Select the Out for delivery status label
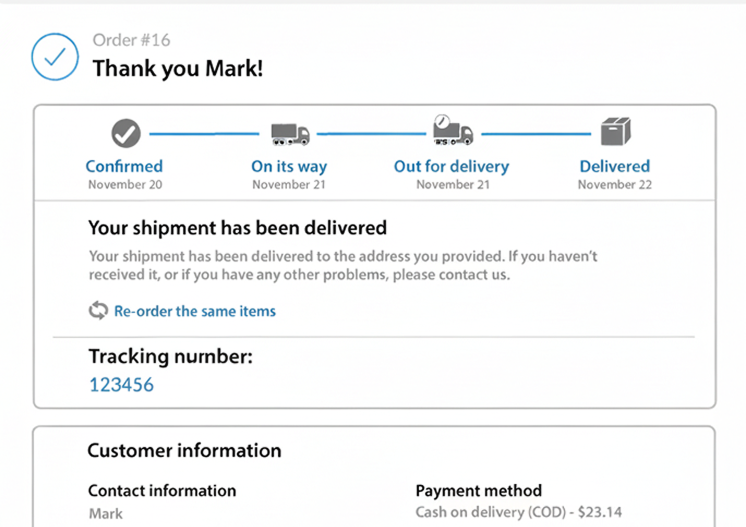 pos(451,167)
